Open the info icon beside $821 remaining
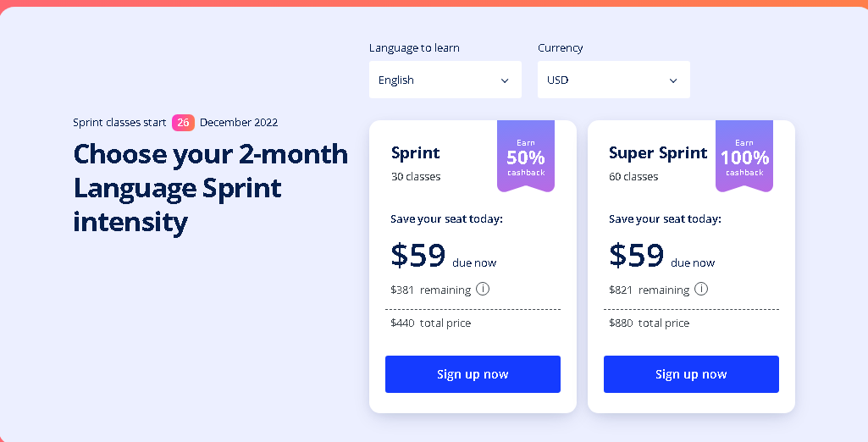 coord(701,289)
